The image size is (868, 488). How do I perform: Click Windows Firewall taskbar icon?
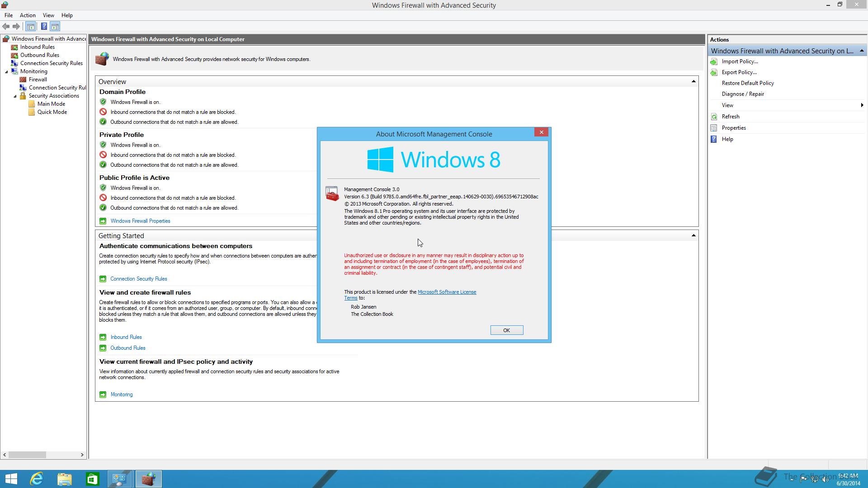coord(148,479)
